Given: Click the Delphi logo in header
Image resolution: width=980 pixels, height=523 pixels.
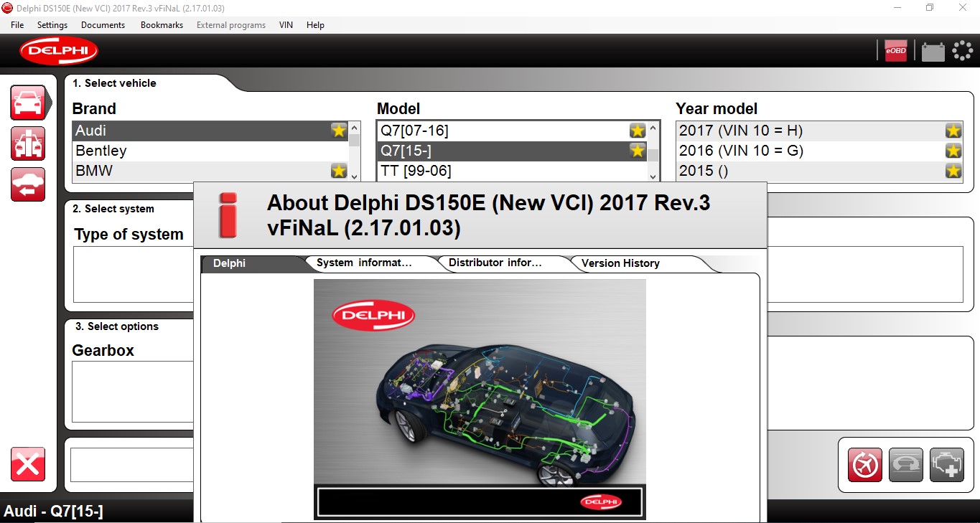Looking at the screenshot, I should click(x=59, y=51).
